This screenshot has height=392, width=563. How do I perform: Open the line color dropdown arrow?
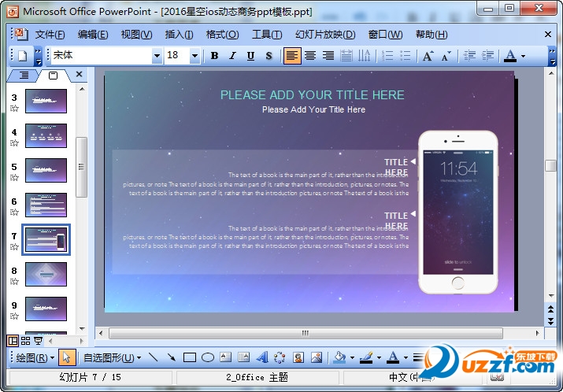[379, 357]
